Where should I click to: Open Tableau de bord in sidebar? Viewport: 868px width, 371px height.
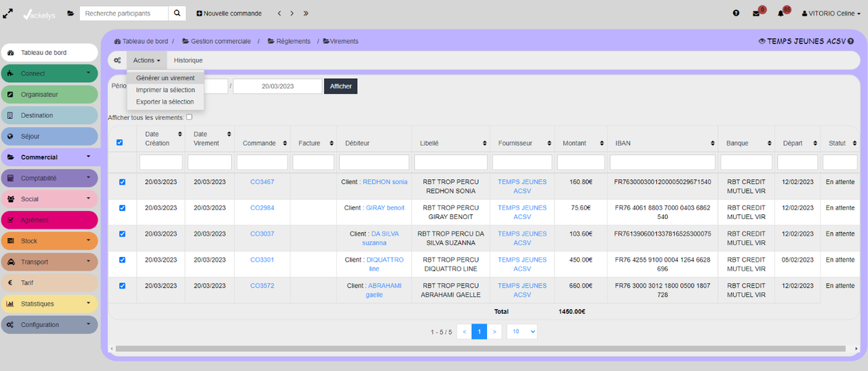pos(50,52)
